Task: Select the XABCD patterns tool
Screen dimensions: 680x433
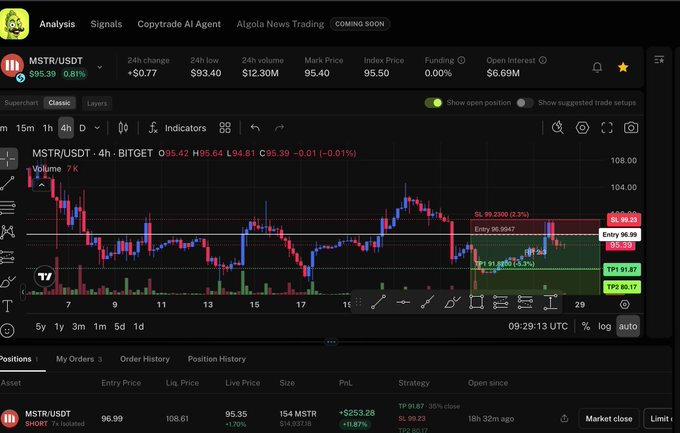Action: coord(7,232)
